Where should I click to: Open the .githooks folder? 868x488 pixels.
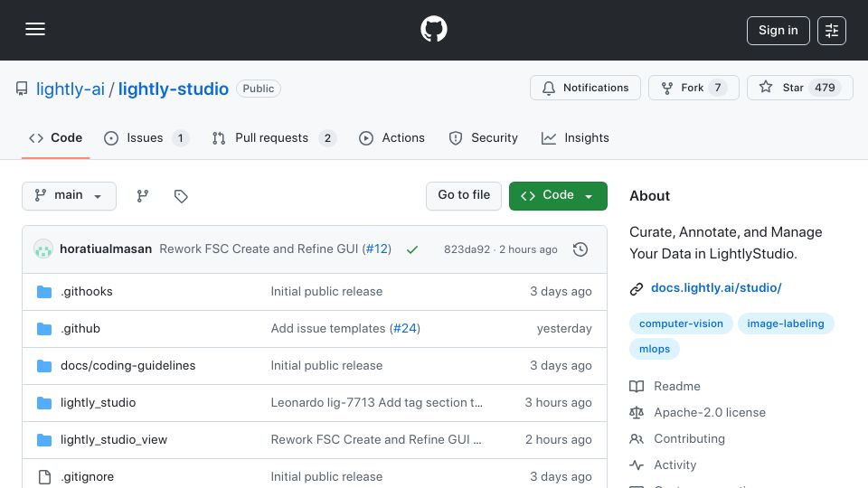click(x=87, y=292)
